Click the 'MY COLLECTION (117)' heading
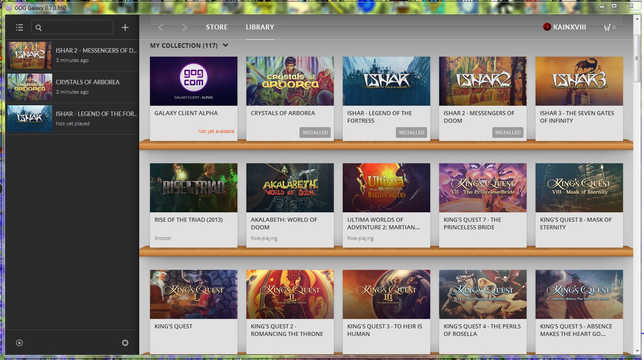Screen dimensions: 644x360 (x=184, y=46)
